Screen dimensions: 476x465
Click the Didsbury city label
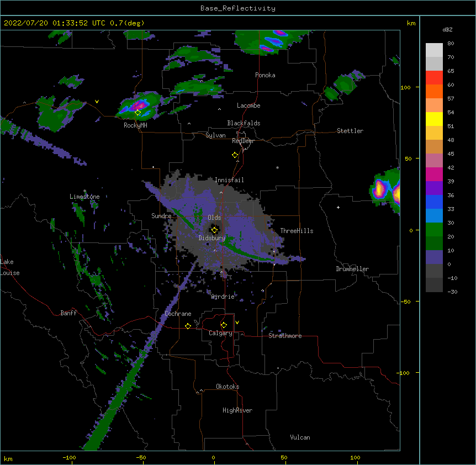click(212, 238)
